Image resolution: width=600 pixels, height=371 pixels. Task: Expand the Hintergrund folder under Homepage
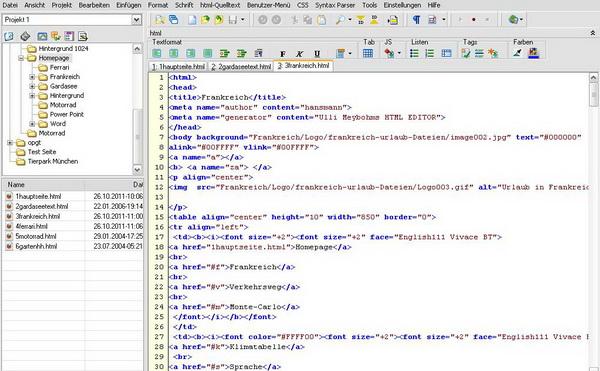click(32, 96)
